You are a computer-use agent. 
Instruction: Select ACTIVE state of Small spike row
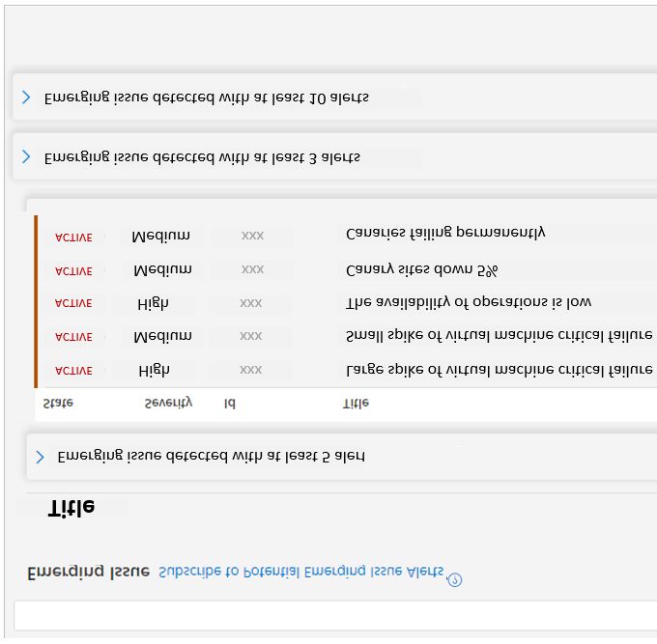(73, 337)
